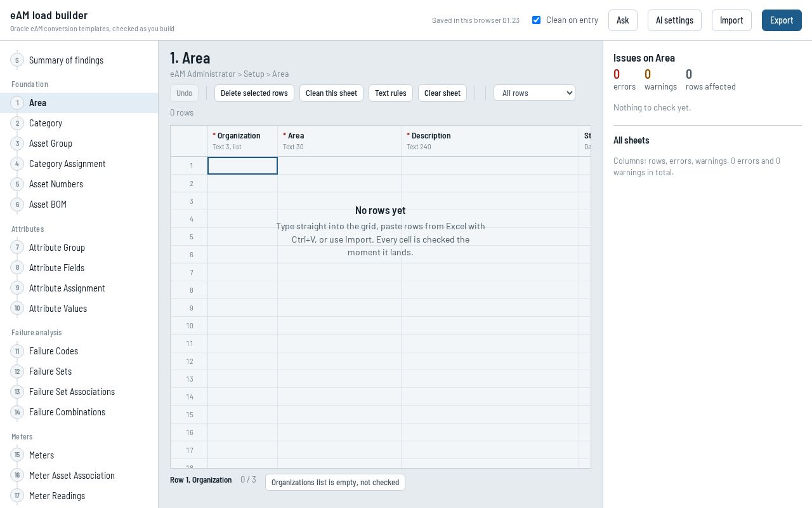Open the Meter Readings sheet
Viewport: 812px width, 508px height.
point(79,496)
